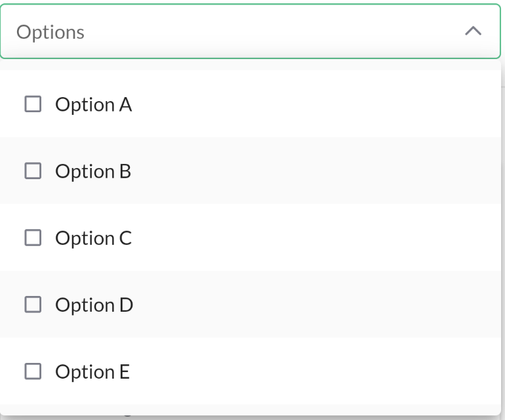
Task: Collapse the dropdown using the chevron-up icon
Action: coord(473,31)
